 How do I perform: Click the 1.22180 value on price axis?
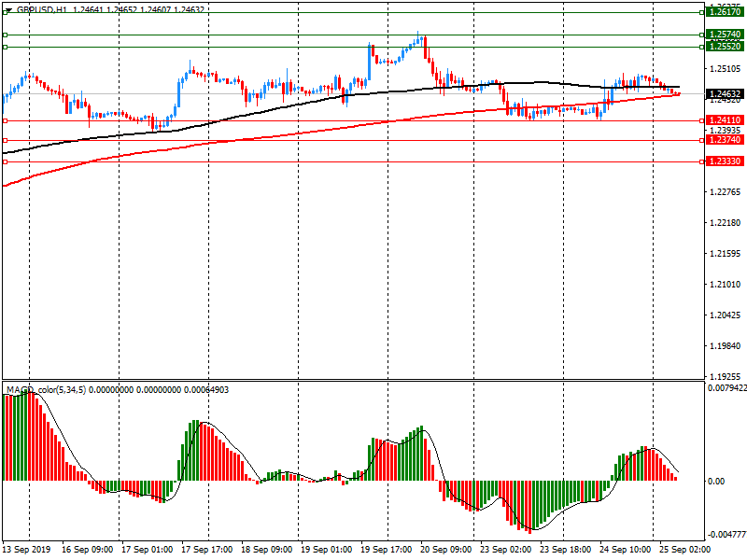click(x=726, y=222)
